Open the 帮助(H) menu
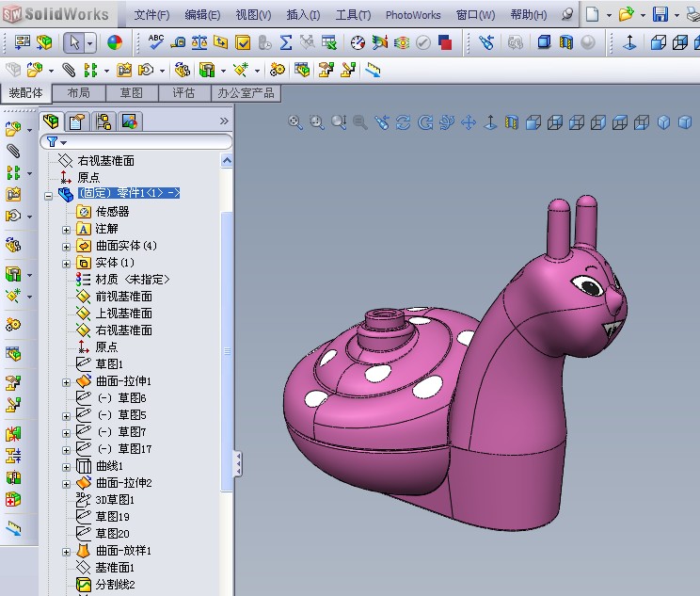This screenshot has height=596, width=700. click(529, 15)
